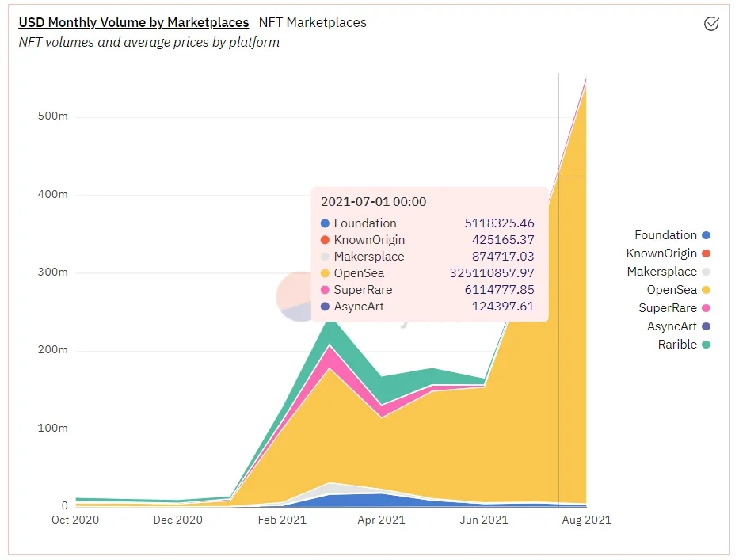Toggle KnownOrigin series in the legend

click(x=661, y=253)
